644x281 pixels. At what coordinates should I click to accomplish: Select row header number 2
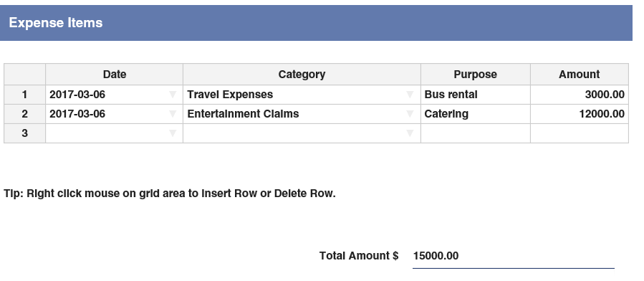coord(24,114)
